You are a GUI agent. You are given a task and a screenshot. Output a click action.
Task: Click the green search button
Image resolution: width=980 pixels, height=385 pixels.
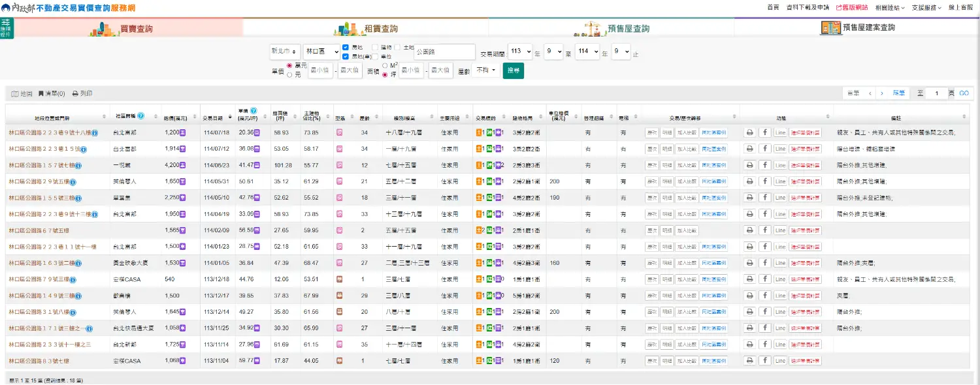[x=513, y=70]
